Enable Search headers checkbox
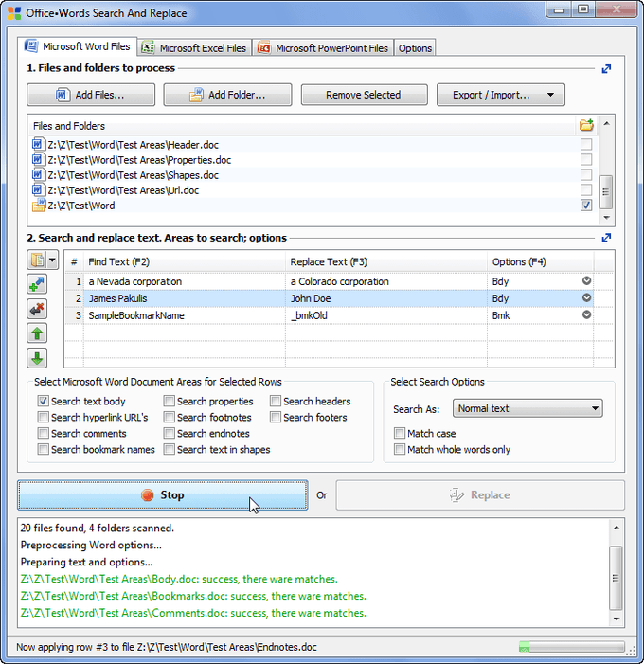This screenshot has height=664, width=644. tap(276, 401)
